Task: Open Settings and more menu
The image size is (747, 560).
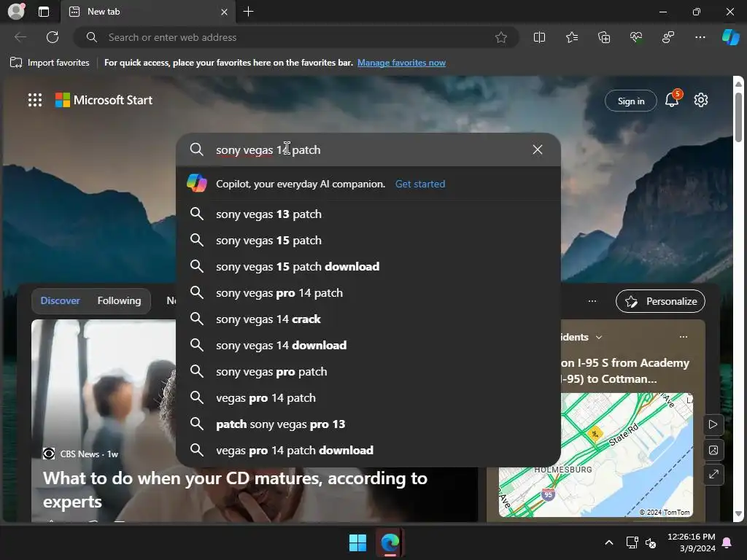Action: (x=700, y=37)
